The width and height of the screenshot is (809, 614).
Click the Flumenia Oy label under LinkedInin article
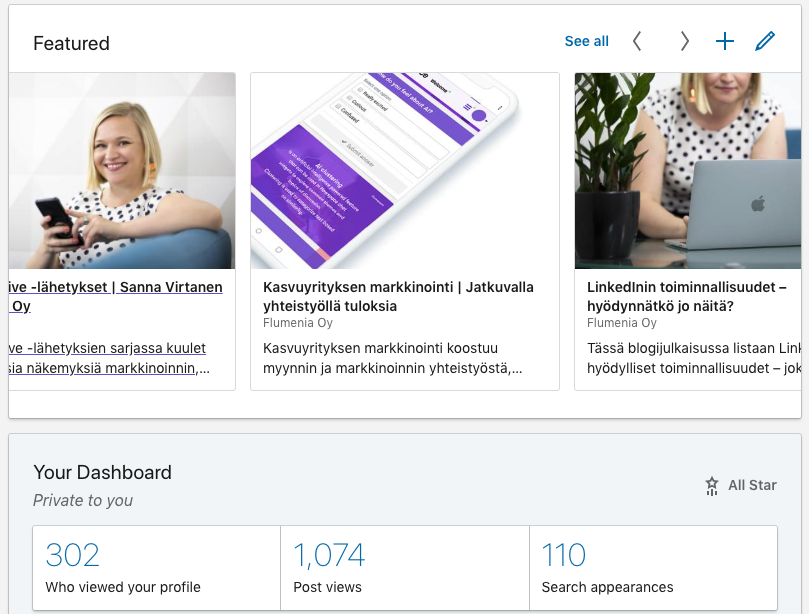click(x=622, y=323)
